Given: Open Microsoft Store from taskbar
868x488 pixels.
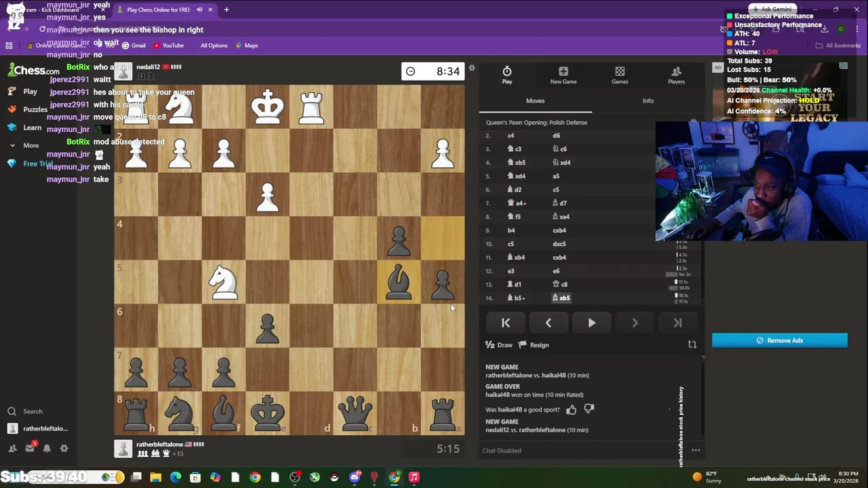Looking at the screenshot, I should click(x=195, y=477).
